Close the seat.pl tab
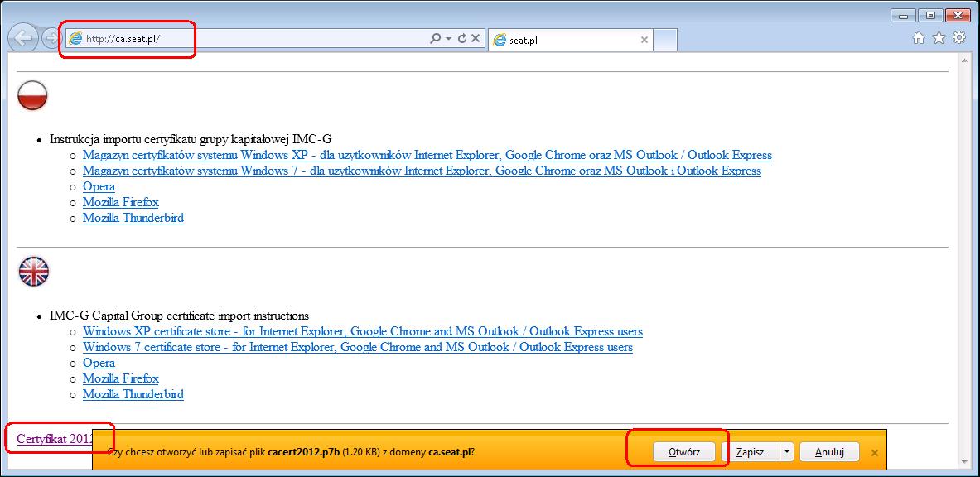This screenshot has height=477, width=980. [x=644, y=40]
